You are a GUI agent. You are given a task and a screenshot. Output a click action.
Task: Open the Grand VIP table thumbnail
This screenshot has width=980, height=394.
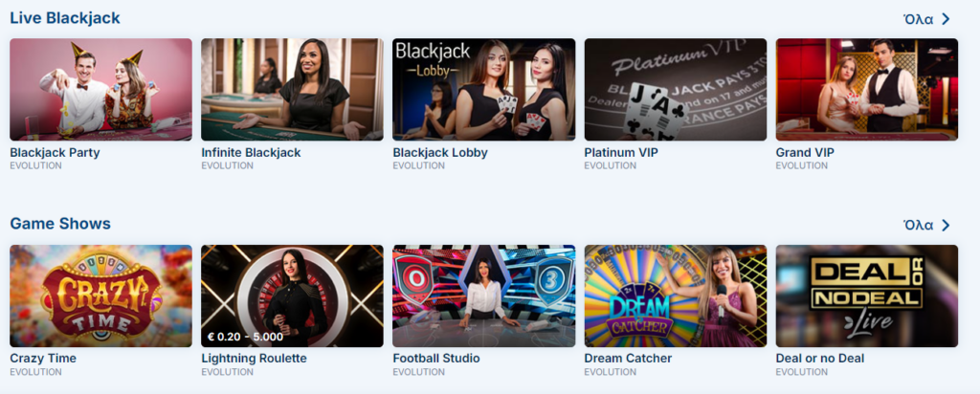867,89
